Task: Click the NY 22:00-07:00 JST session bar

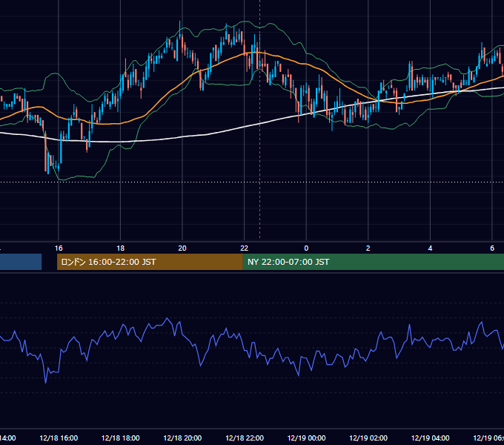Action: click(x=373, y=262)
